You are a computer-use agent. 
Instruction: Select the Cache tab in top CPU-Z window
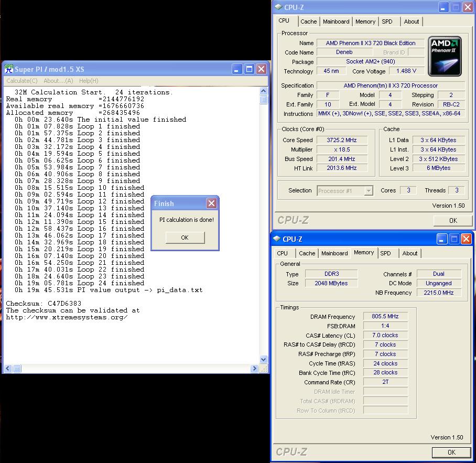[x=308, y=21]
